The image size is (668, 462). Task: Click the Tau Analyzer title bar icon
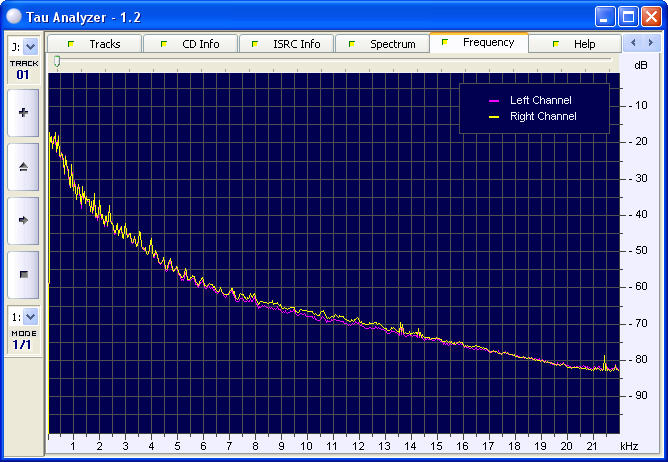(16, 17)
